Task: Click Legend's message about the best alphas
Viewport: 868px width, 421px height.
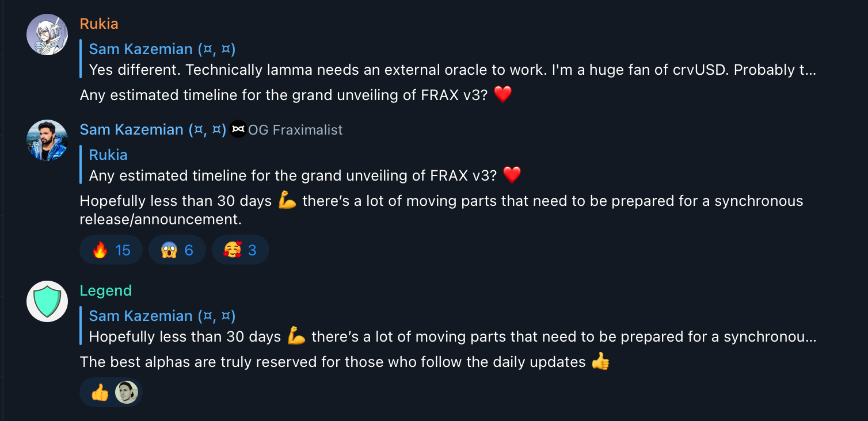Action: (x=333, y=362)
